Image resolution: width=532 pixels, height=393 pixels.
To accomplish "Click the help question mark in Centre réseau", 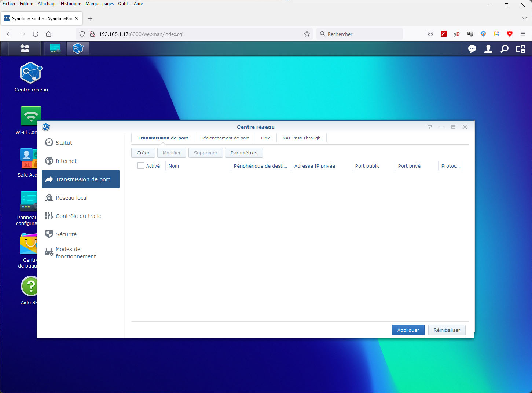I will click(x=430, y=127).
